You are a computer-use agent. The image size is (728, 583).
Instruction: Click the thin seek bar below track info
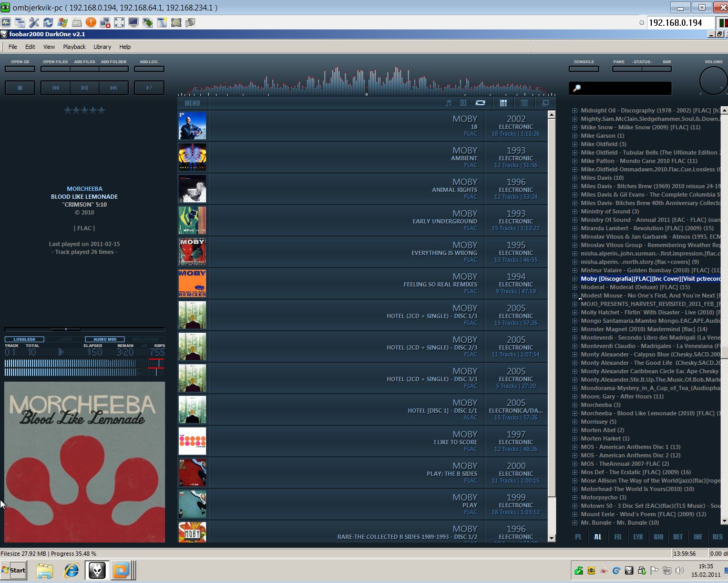point(85,329)
